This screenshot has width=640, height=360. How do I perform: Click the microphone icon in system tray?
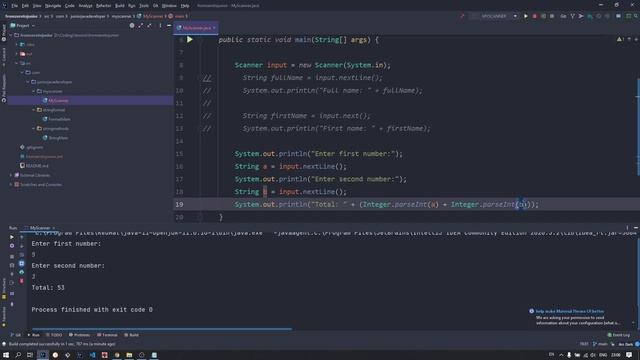click(569, 355)
